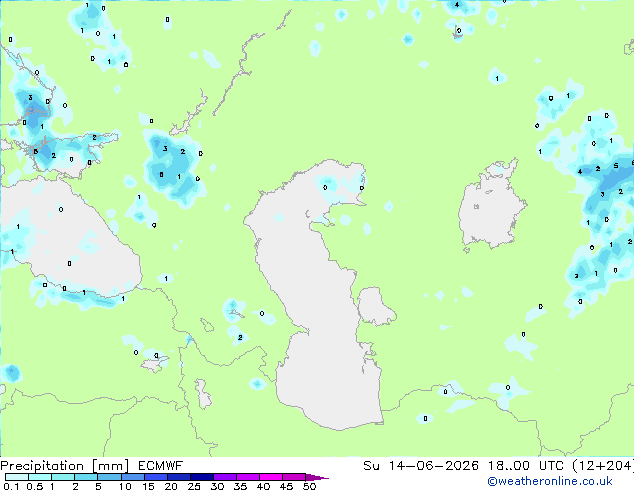Click the '20' legend scale label
Screen dimensions: 634x490
click(x=171, y=486)
